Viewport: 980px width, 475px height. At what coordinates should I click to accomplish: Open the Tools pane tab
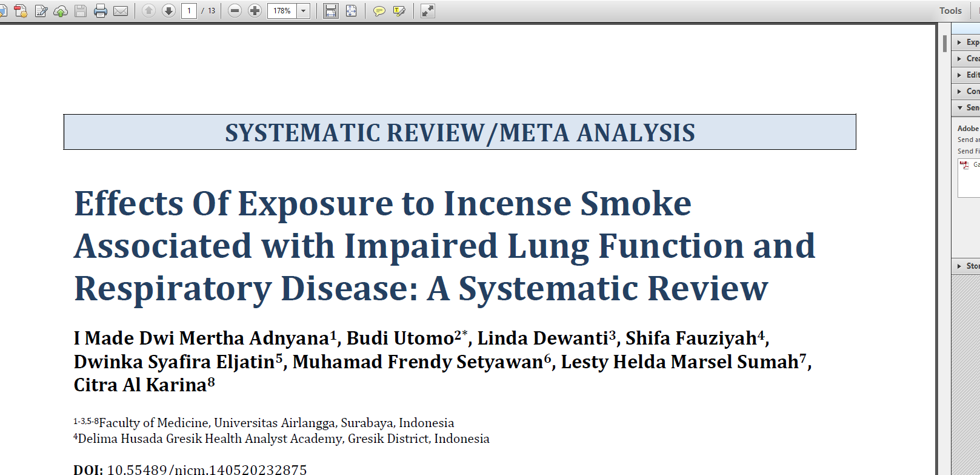tap(950, 11)
